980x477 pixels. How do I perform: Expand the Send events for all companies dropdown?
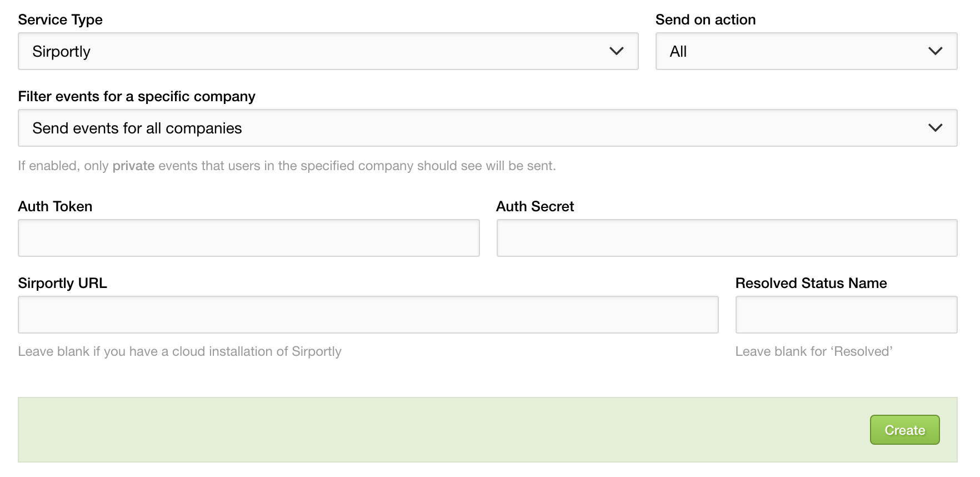click(x=487, y=128)
